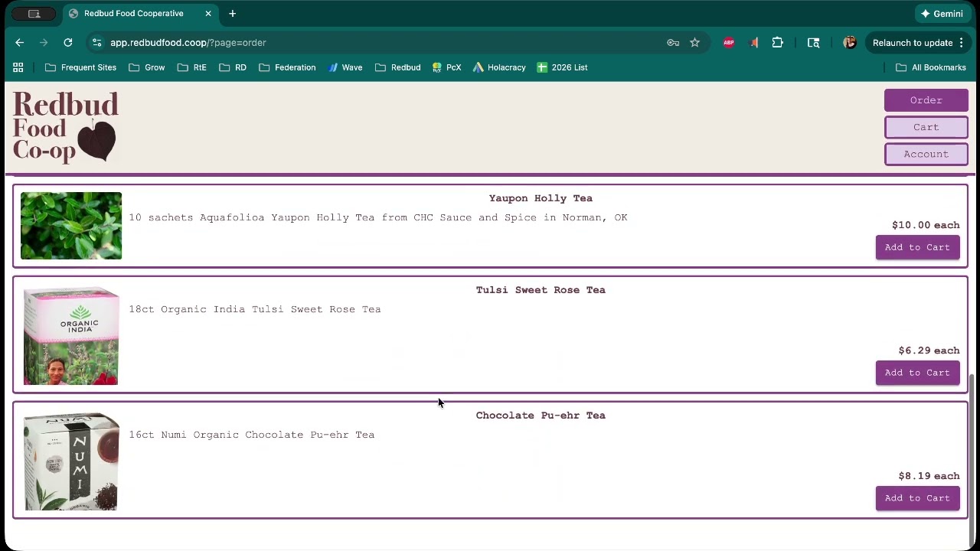Viewport: 980px width, 551px height.
Task: Go to the Order page
Action: click(x=926, y=100)
